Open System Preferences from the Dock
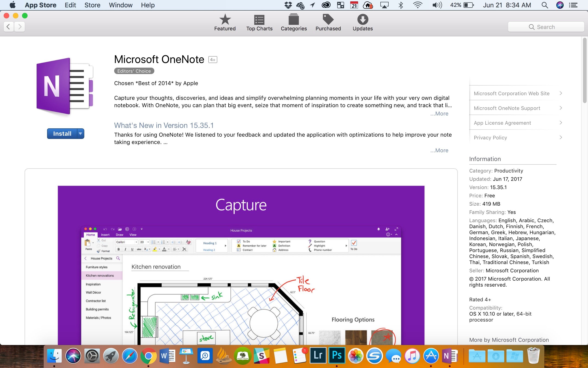The width and height of the screenshot is (588, 368). click(x=92, y=356)
